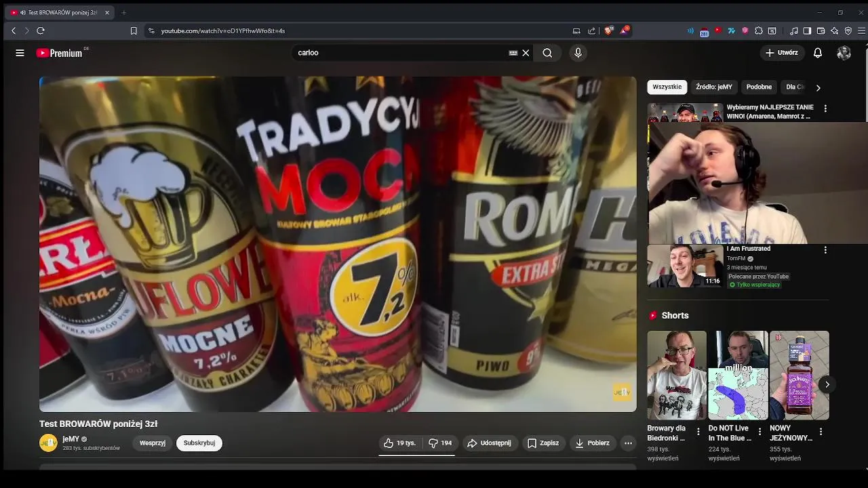Open the YouTube hamburger guide menu

pyautogui.click(x=20, y=53)
